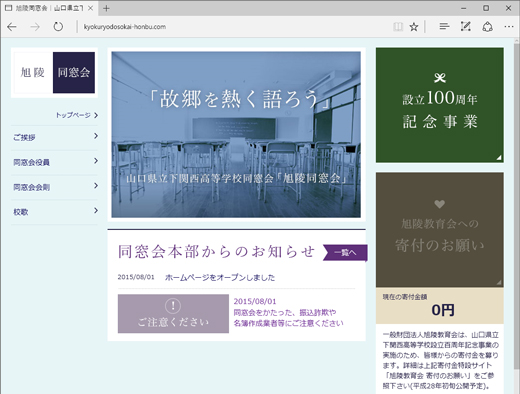Screen dimensions: 520x394
Task: Click chevron next to 同窓会会則
Action: tap(96, 186)
